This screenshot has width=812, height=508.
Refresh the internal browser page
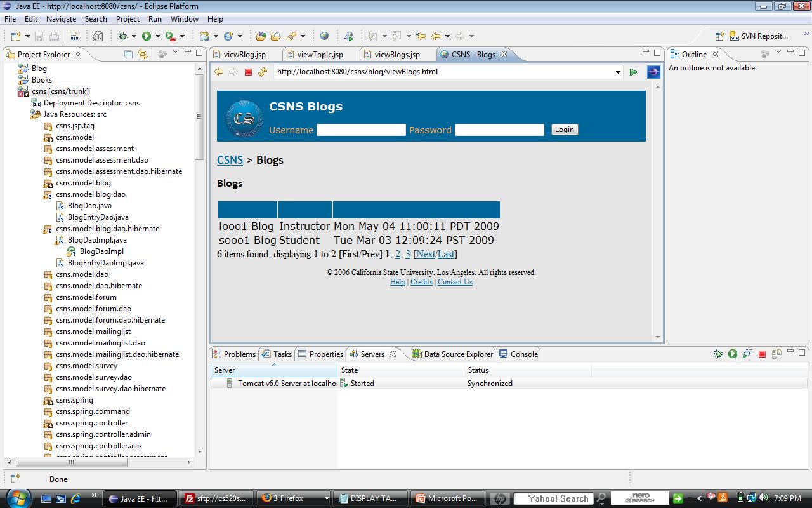(263, 72)
